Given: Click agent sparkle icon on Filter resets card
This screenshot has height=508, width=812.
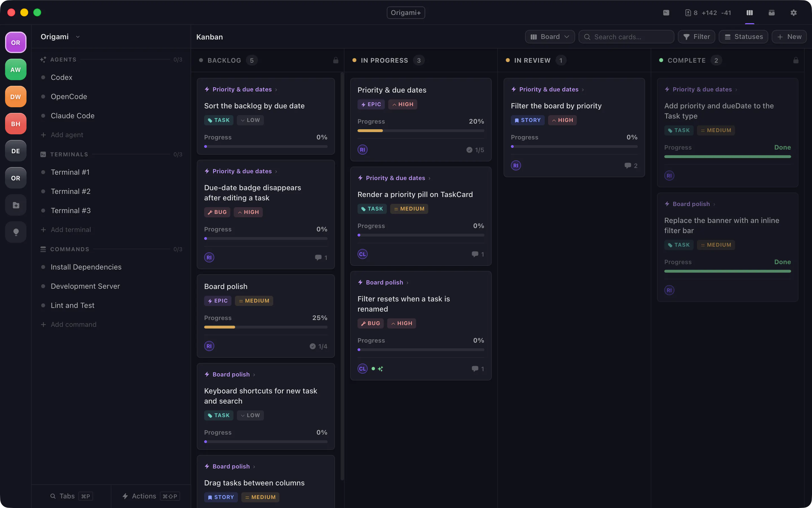Looking at the screenshot, I should [x=380, y=369].
